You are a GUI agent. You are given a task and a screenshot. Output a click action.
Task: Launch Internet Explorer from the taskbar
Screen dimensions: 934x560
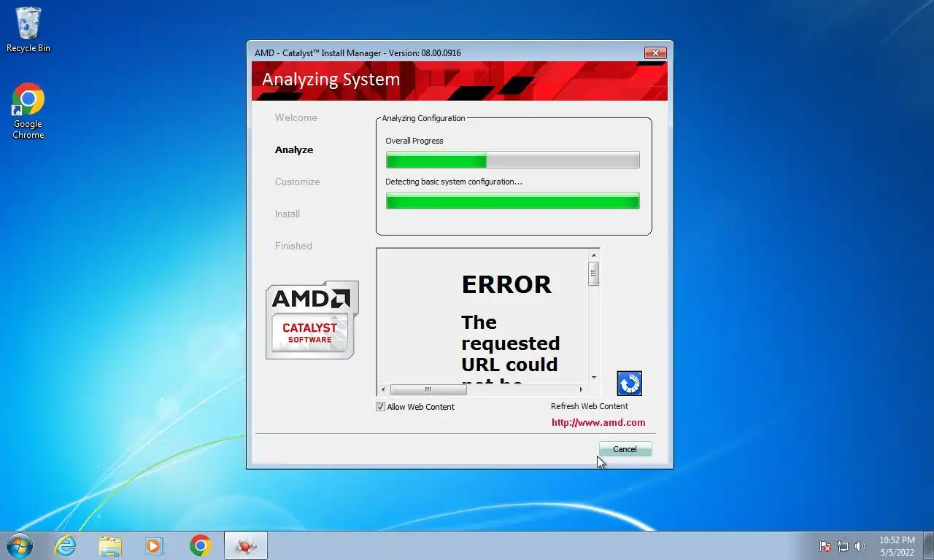pos(65,545)
